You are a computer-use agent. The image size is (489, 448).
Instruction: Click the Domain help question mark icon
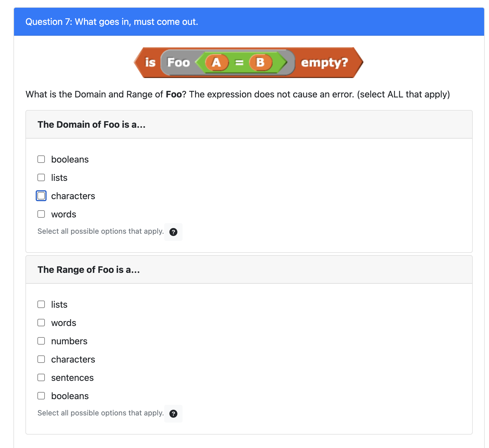click(x=173, y=232)
